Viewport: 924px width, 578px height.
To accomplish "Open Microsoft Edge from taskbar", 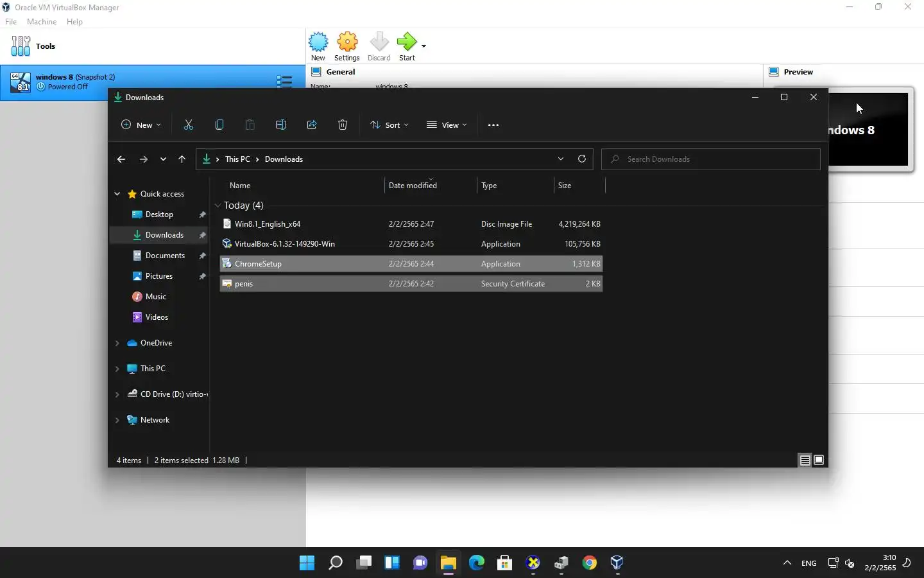I will point(477,563).
